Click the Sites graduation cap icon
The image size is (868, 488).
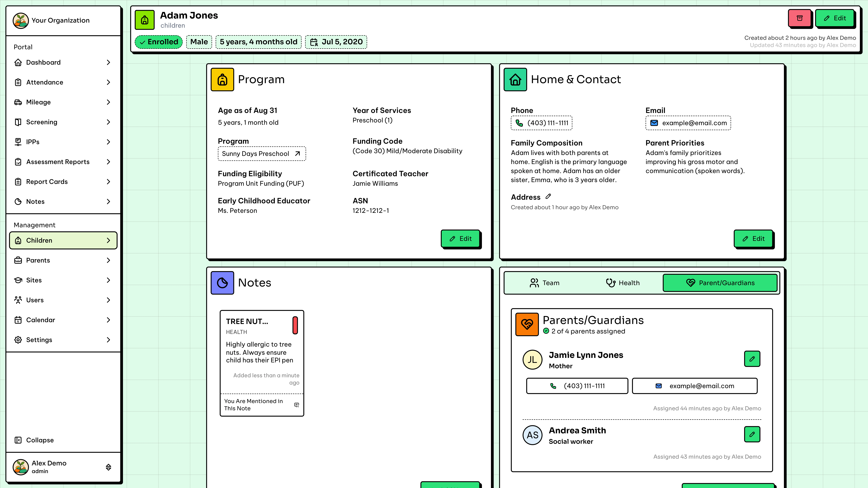tap(18, 280)
